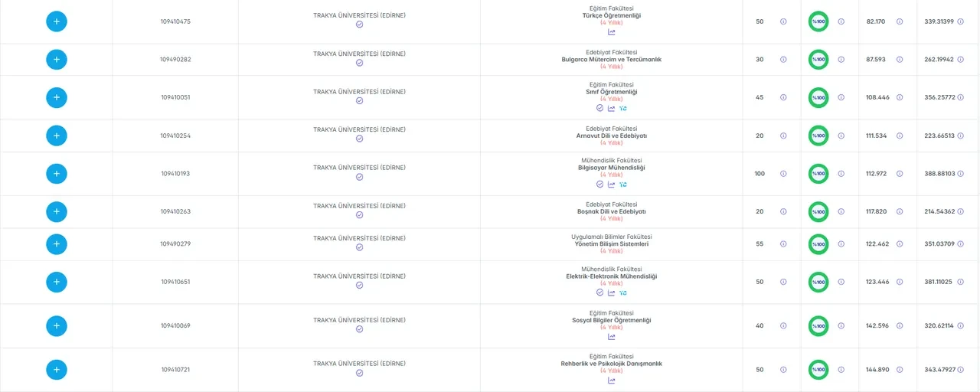Click verified badge under Trakya Üniversitesi for 109410475
Viewport: 980px width, 392px height.
tap(359, 24)
